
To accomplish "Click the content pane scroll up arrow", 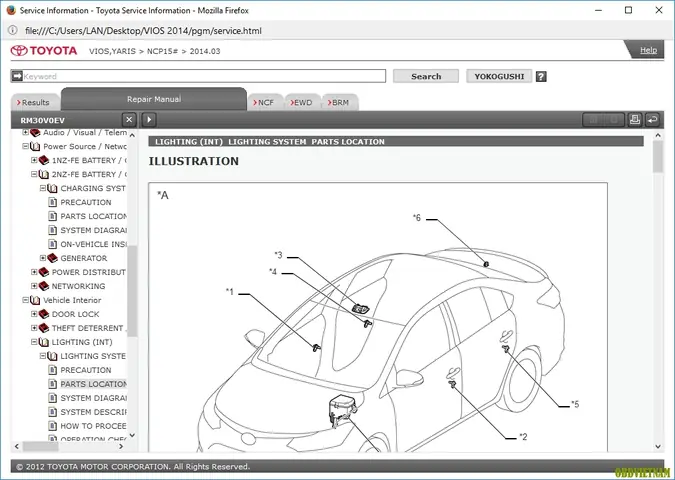I will point(657,135).
